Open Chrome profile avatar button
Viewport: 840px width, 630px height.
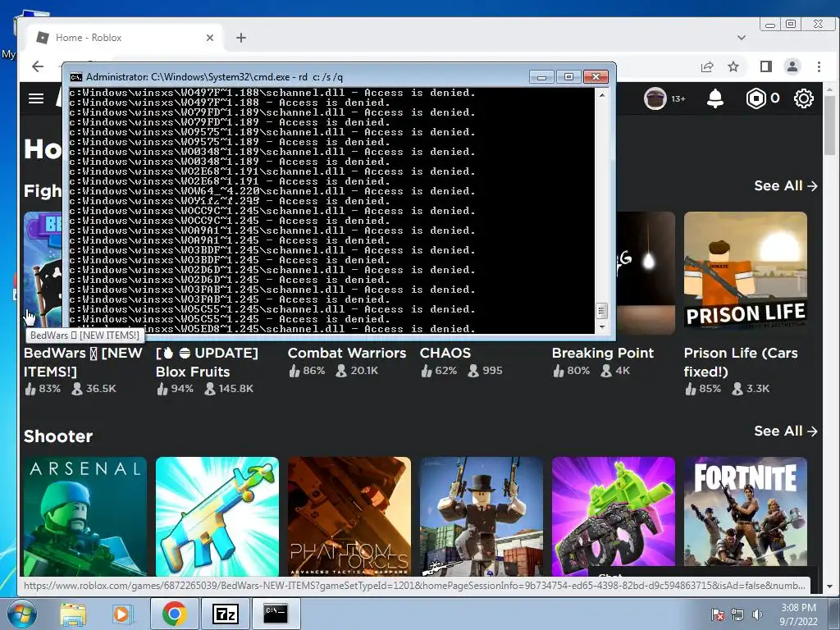coord(792,66)
